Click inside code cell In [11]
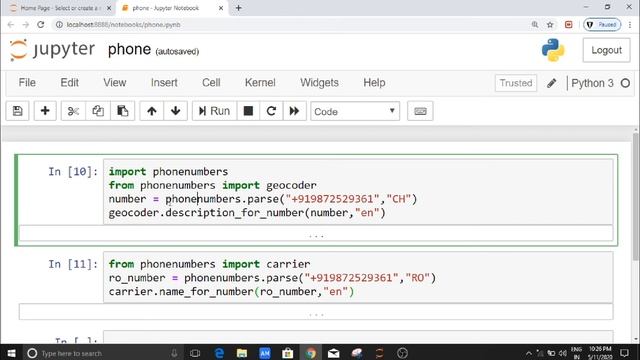This screenshot has width=640, height=360. point(358,278)
